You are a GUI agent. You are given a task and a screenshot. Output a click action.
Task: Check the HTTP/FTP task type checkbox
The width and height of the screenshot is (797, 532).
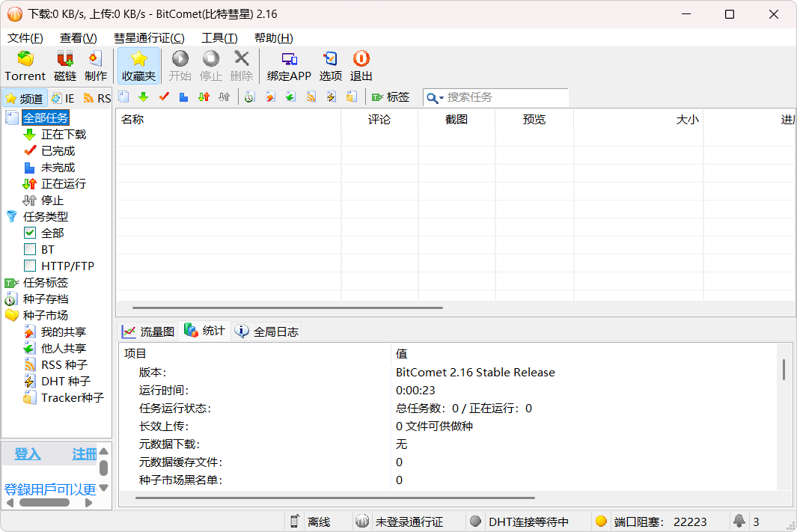pyautogui.click(x=30, y=266)
